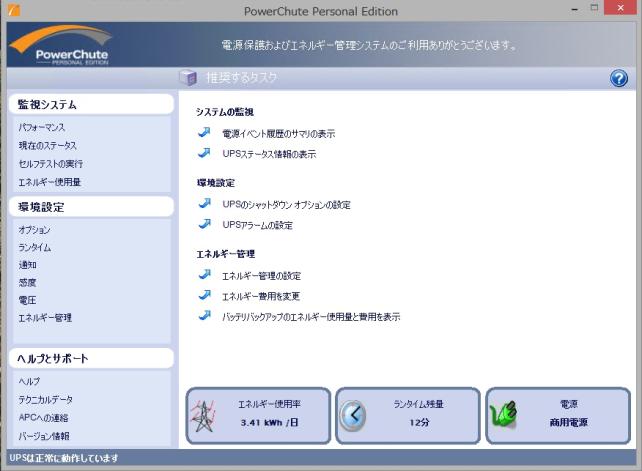Click the green power plug icon

(x=504, y=414)
